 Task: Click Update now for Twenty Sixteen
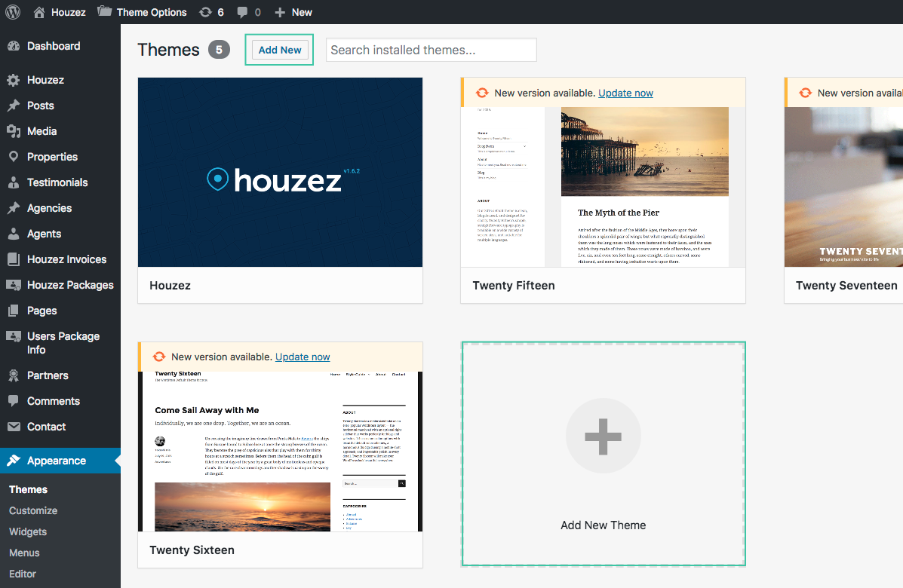pyautogui.click(x=303, y=357)
